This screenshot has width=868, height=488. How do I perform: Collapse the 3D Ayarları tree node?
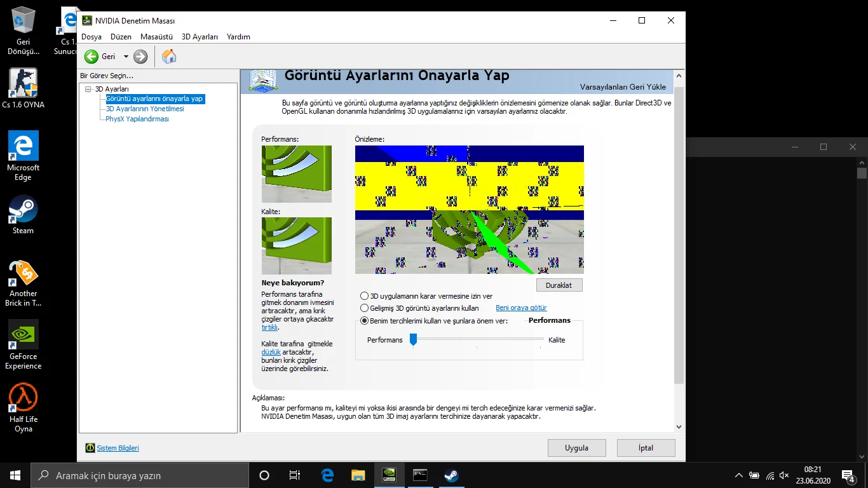(x=88, y=89)
